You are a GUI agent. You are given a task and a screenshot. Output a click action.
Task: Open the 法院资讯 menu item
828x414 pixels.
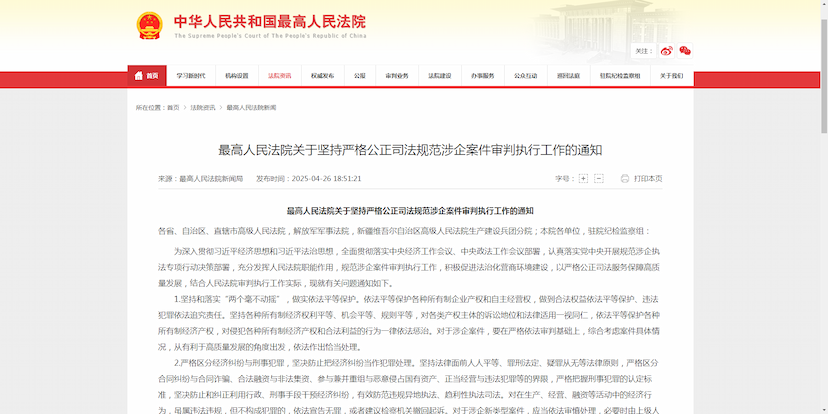tap(279, 76)
